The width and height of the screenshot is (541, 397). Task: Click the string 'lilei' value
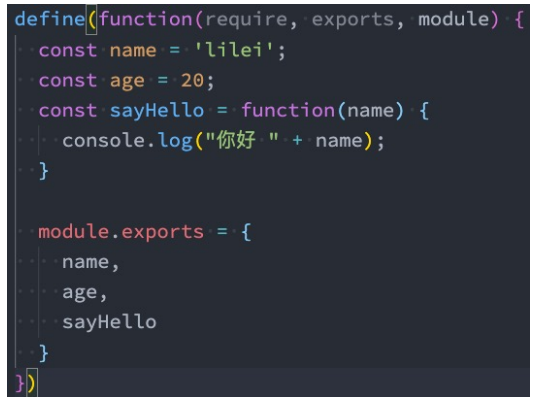point(234,50)
